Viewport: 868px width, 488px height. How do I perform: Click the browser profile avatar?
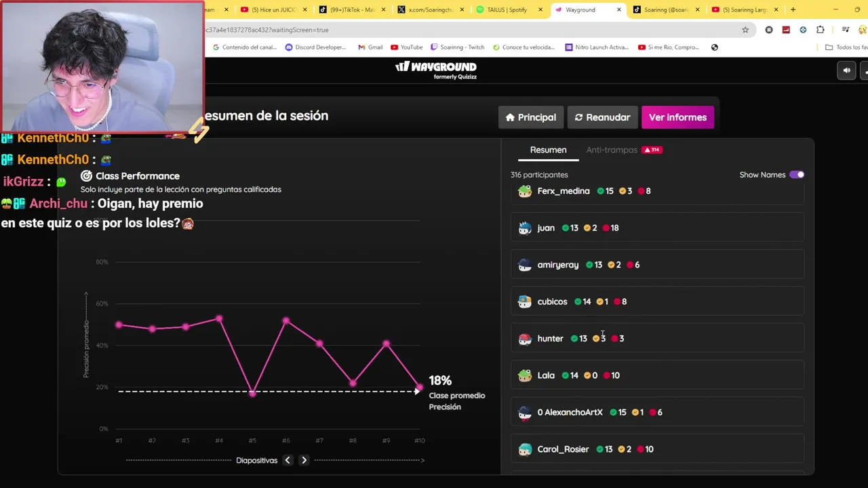click(863, 30)
